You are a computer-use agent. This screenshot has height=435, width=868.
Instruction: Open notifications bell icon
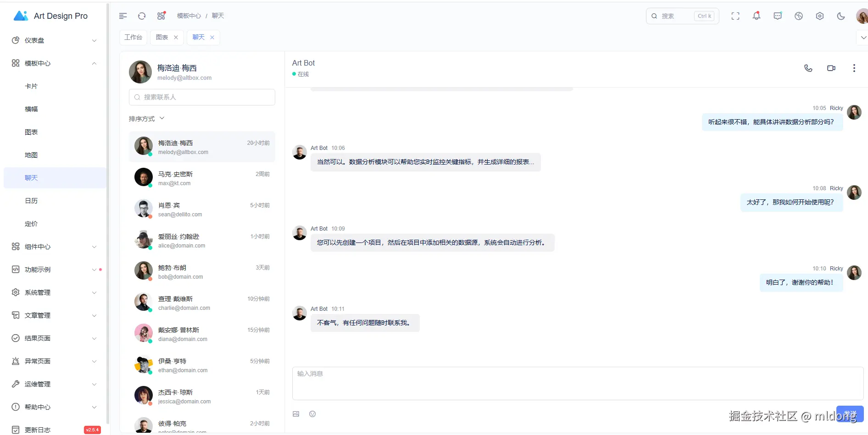pyautogui.click(x=757, y=16)
